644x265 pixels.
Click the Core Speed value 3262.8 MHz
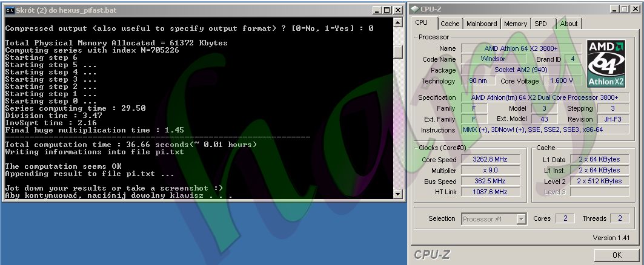pos(490,160)
